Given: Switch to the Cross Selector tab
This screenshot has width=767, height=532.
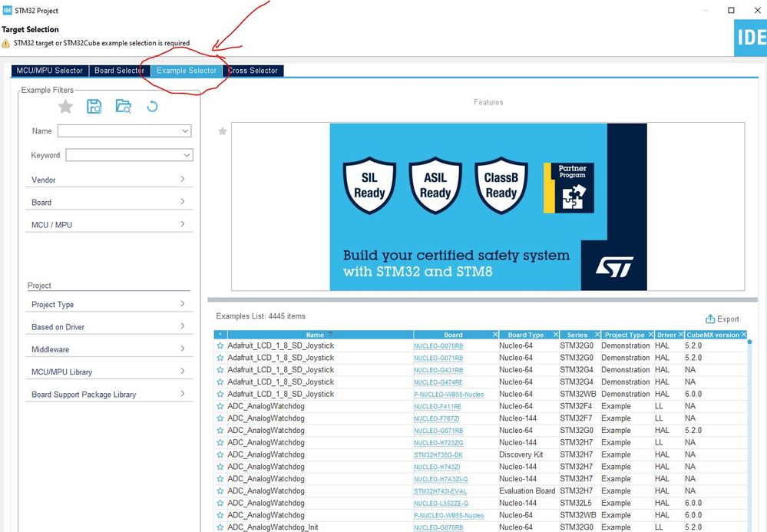Looking at the screenshot, I should (x=253, y=71).
